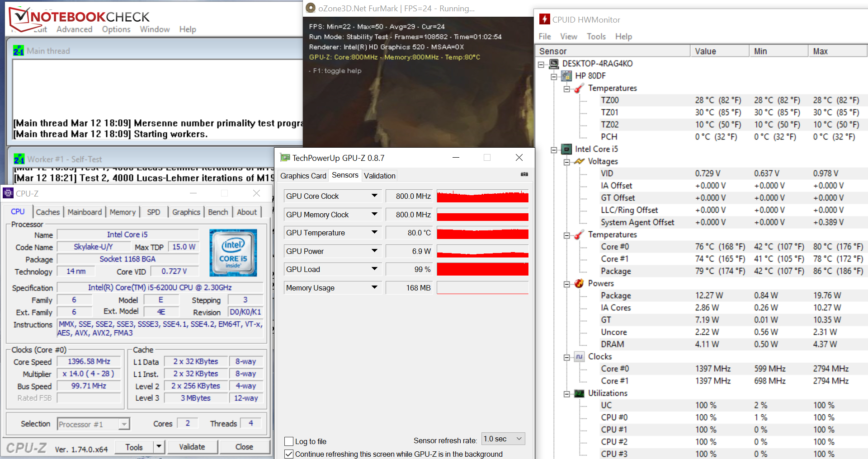Open the Prime95 Window menu
Viewport: 868px width, 459px height.
point(155,29)
